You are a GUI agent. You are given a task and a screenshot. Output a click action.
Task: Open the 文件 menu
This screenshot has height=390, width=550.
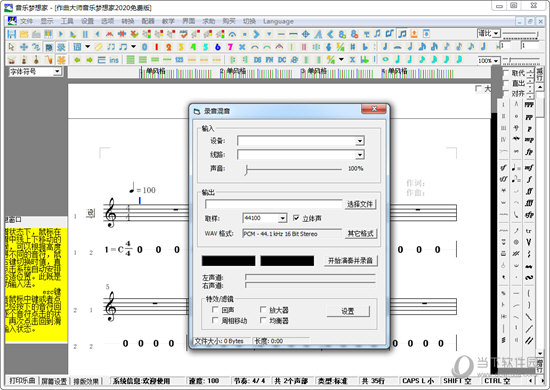point(26,21)
